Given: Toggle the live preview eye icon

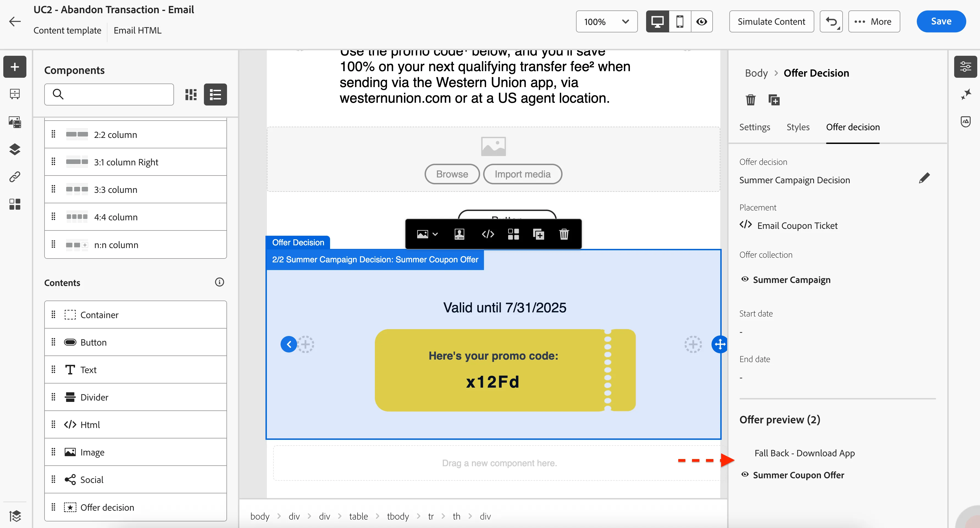Looking at the screenshot, I should click(702, 22).
